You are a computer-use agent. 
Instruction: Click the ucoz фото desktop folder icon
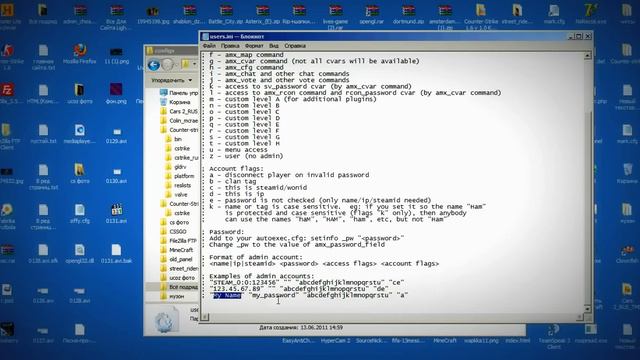[x=80, y=94]
